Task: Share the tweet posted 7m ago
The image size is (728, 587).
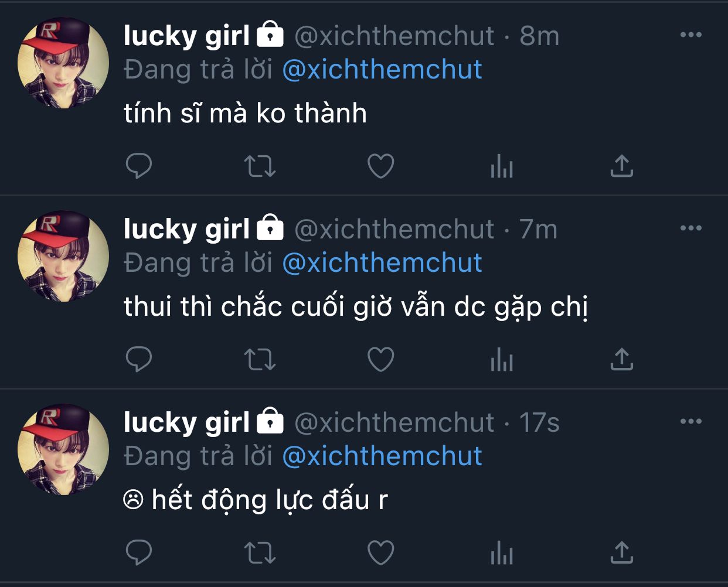Action: 622,360
